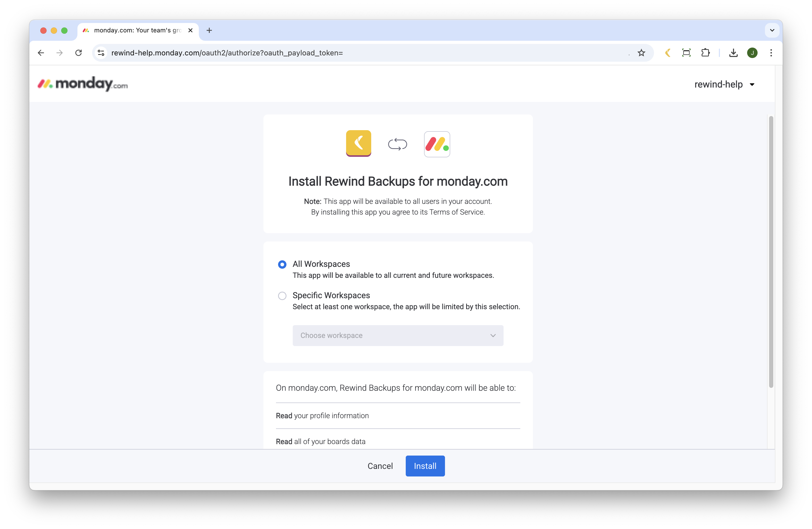Maximize the browser window with green button
Viewport: 812px width, 529px height.
pos(64,30)
